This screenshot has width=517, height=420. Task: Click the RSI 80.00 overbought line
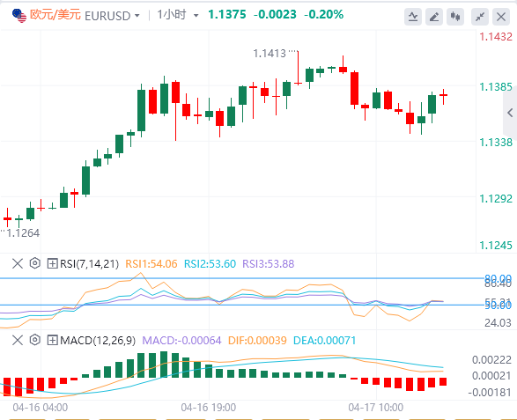tap(238, 278)
